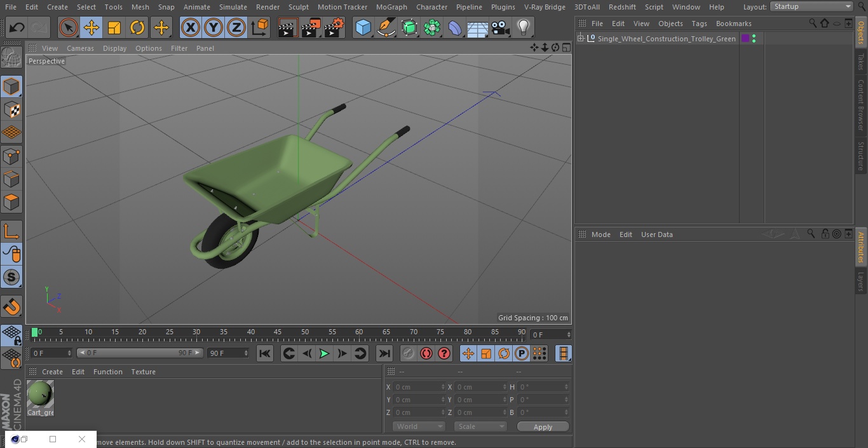Switch to the Structure side tab
This screenshot has height=448, width=868.
pyautogui.click(x=861, y=156)
